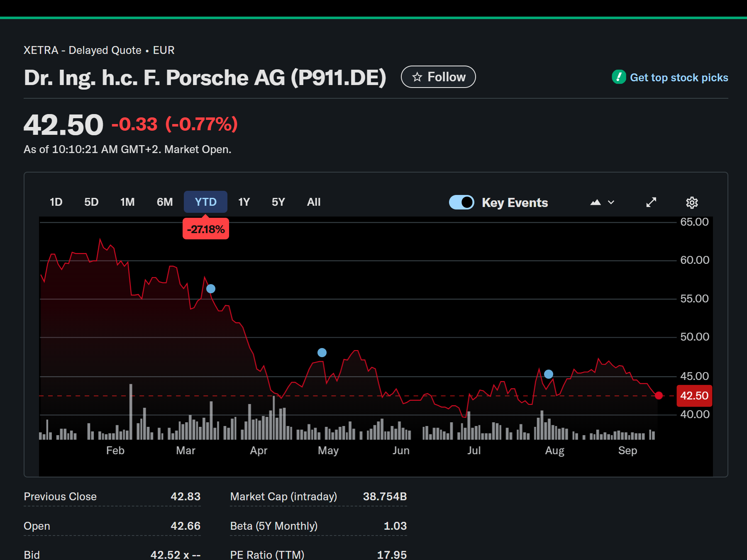Switch to the 5D range tab
This screenshot has height=560, width=747.
click(x=91, y=202)
